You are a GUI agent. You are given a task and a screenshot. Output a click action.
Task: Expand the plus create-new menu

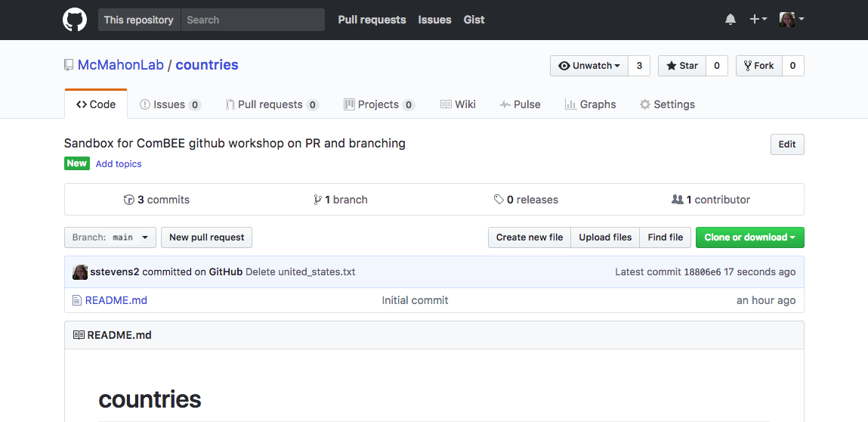click(758, 20)
